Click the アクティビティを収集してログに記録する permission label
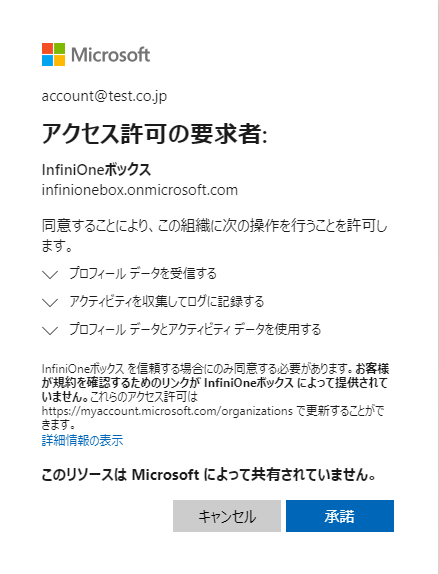Screen dimensions: 439x574 click(x=167, y=301)
